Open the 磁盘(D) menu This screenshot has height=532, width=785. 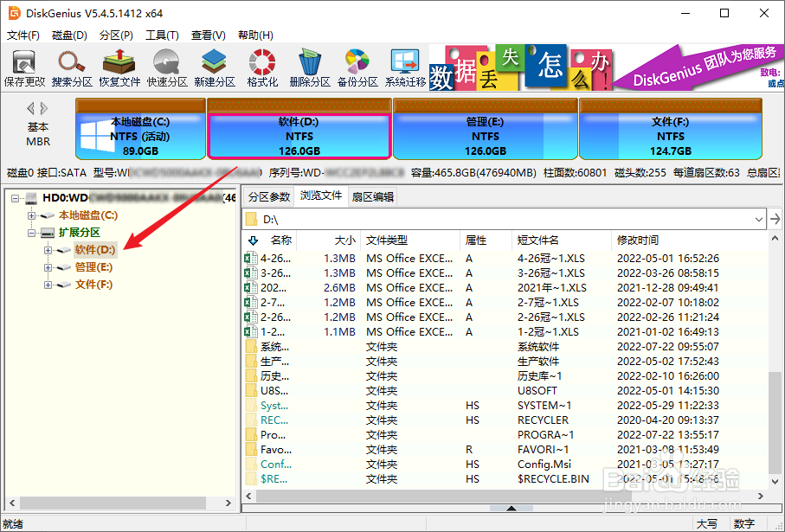(69, 35)
